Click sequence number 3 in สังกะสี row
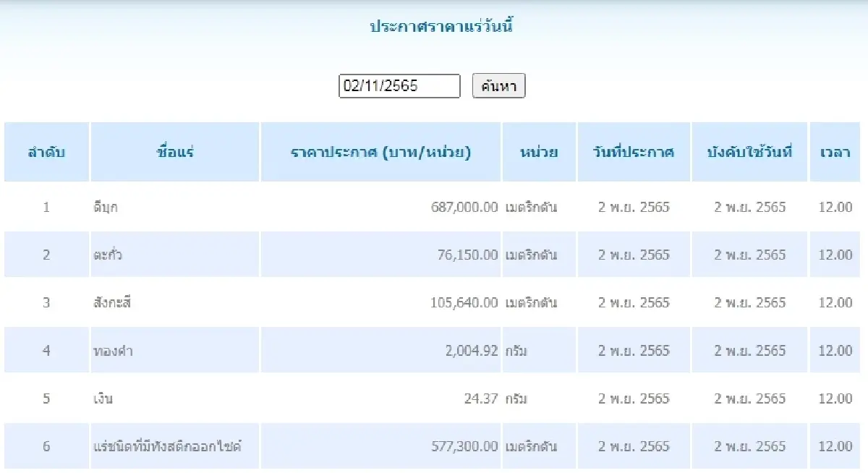The width and height of the screenshot is (868, 473). [46, 302]
